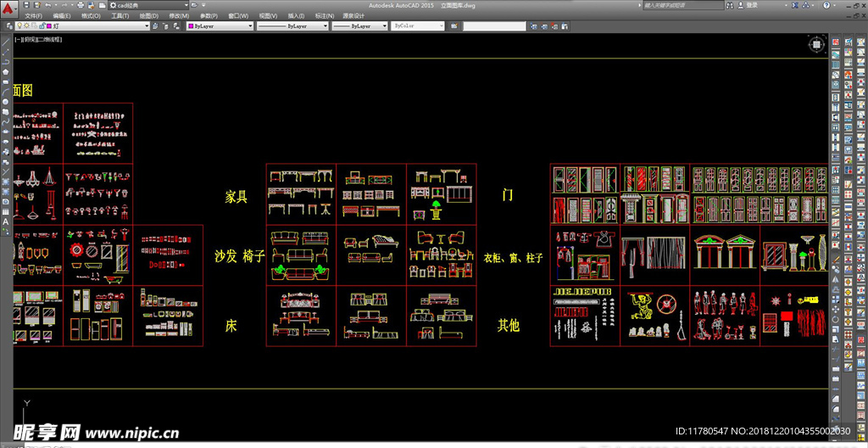This screenshot has width=868, height=448.
Task: Open the AutoCAD application menu (red A logo)
Action: (x=8, y=8)
